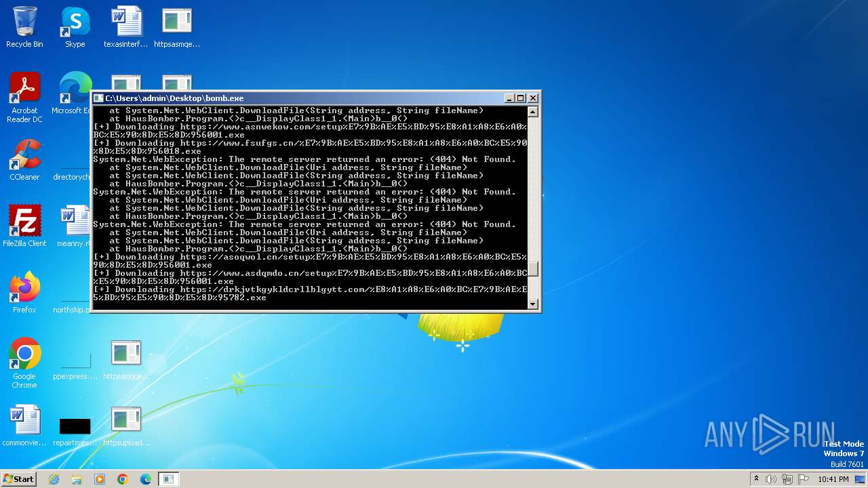Open the console window system menu icon
The width and height of the screenshot is (868, 488).
click(98, 98)
